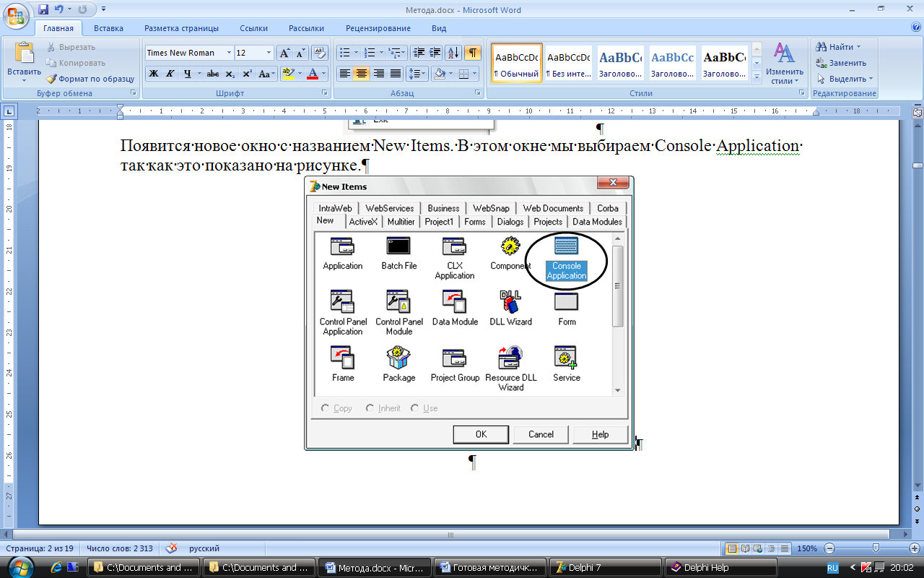Open underline style dropdown arrow

[199, 74]
